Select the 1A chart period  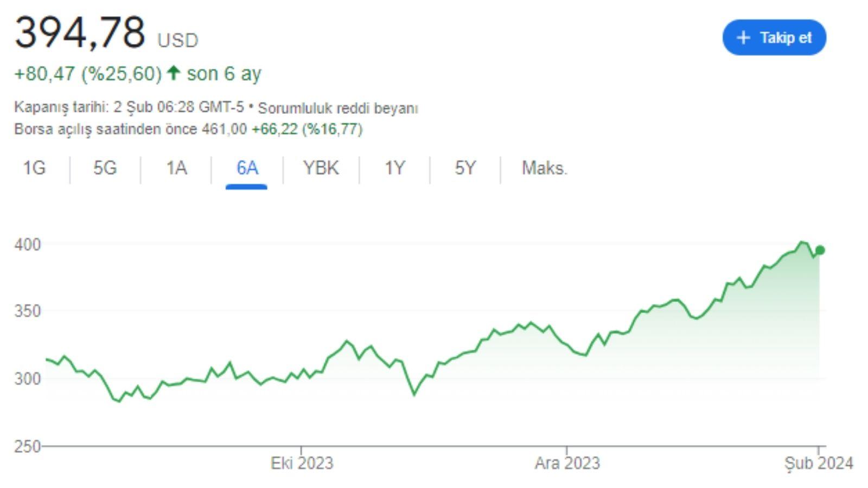(x=175, y=168)
